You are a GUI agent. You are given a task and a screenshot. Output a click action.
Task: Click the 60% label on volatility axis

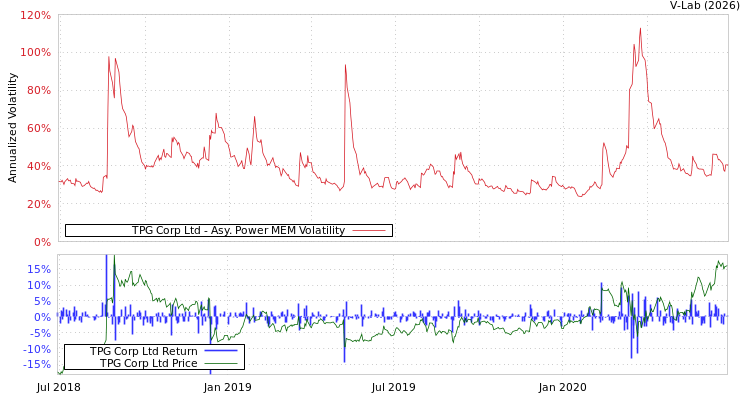[x=38, y=128]
